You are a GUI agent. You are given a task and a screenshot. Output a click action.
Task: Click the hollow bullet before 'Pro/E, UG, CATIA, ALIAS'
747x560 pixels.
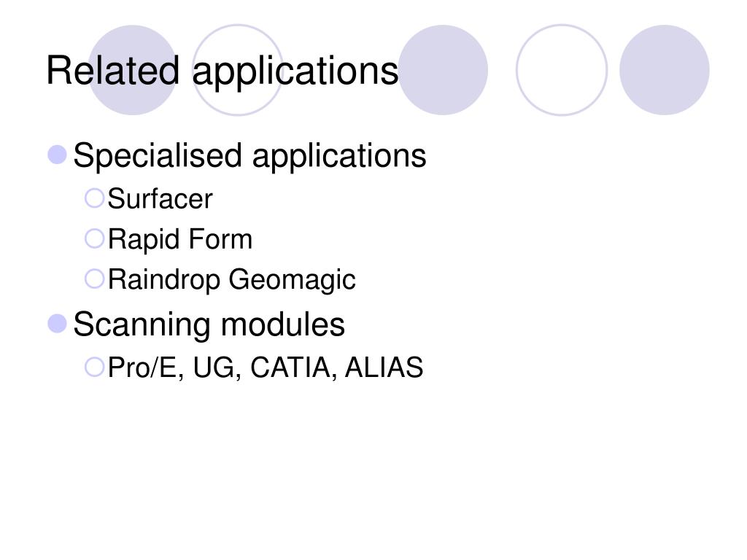pyautogui.click(x=94, y=367)
